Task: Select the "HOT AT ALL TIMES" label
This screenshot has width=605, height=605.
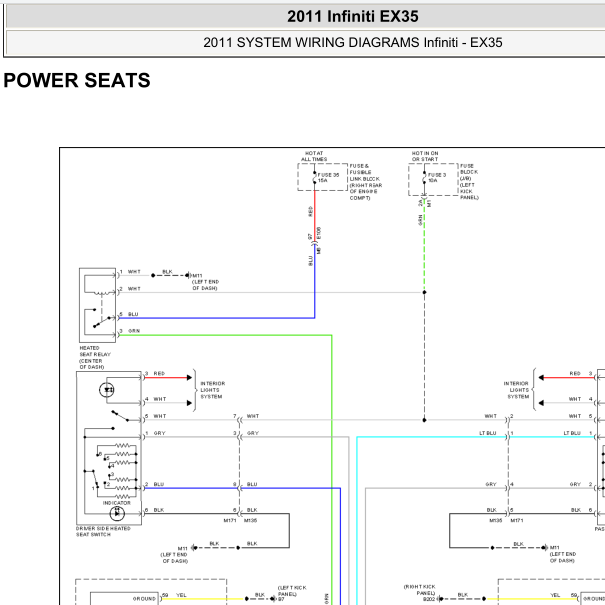Action: click(314, 156)
